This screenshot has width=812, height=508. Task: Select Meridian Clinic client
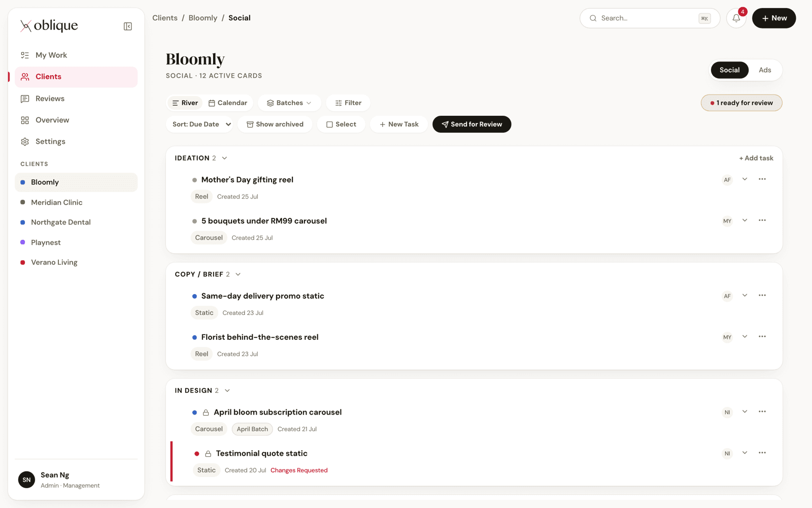click(x=76, y=202)
